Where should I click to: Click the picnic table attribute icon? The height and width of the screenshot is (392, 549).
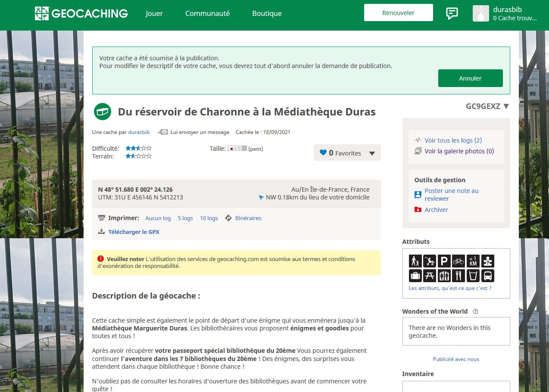pyautogui.click(x=429, y=276)
